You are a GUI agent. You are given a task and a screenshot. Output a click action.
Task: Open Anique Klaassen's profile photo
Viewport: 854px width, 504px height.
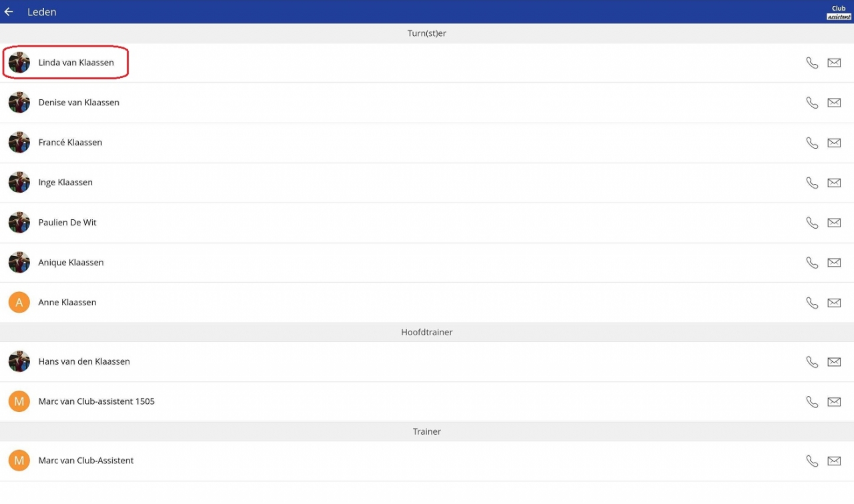pyautogui.click(x=19, y=263)
